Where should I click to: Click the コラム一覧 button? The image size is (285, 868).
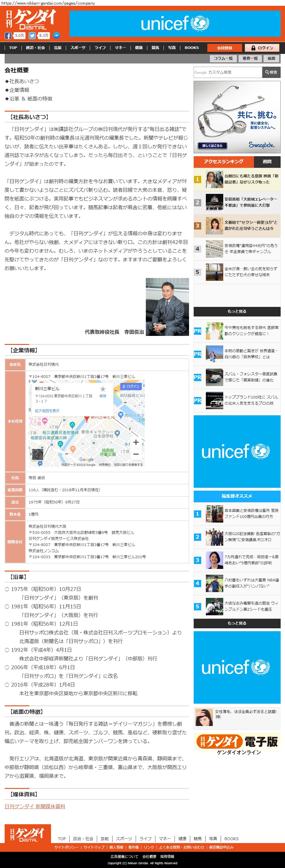pyautogui.click(x=223, y=58)
